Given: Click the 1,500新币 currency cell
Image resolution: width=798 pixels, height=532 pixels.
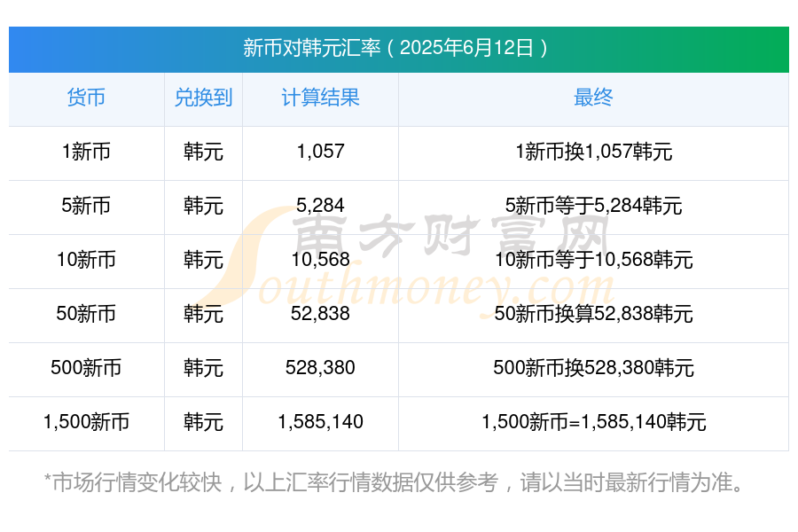Looking at the screenshot, I should click(x=86, y=422).
